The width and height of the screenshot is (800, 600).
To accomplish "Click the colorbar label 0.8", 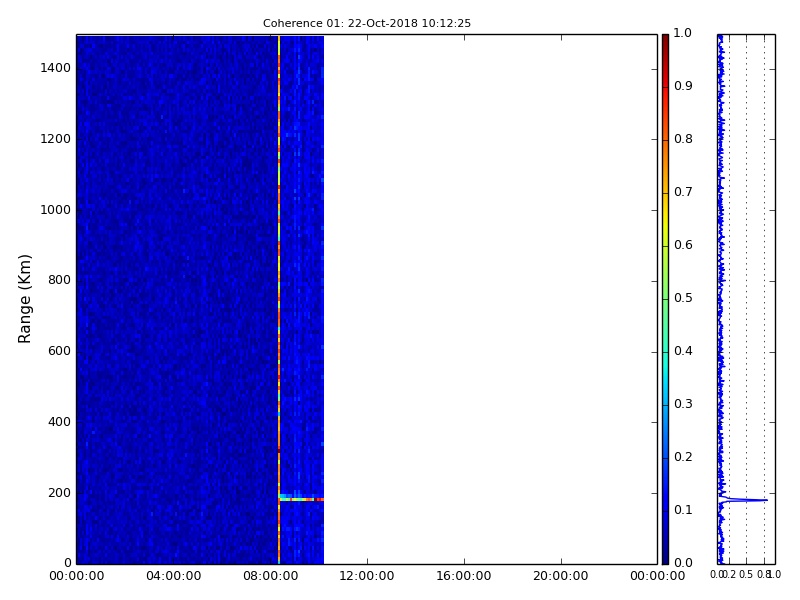I will pyautogui.click(x=683, y=139).
